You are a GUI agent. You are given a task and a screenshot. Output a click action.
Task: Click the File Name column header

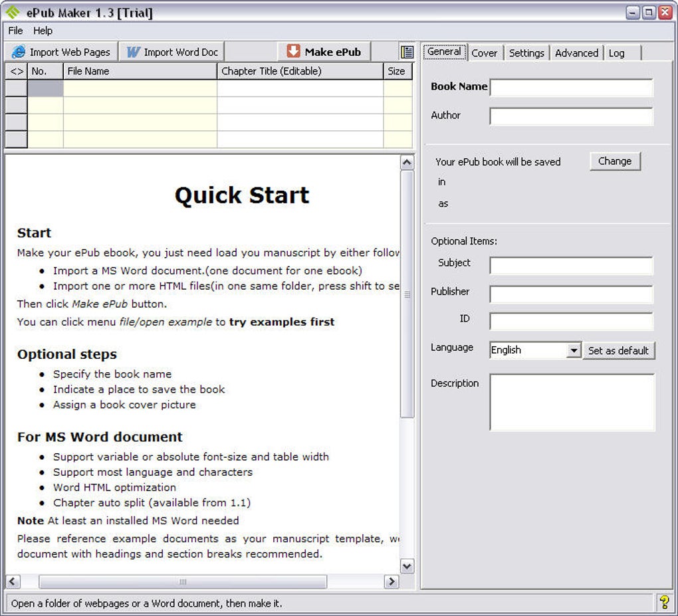point(140,71)
